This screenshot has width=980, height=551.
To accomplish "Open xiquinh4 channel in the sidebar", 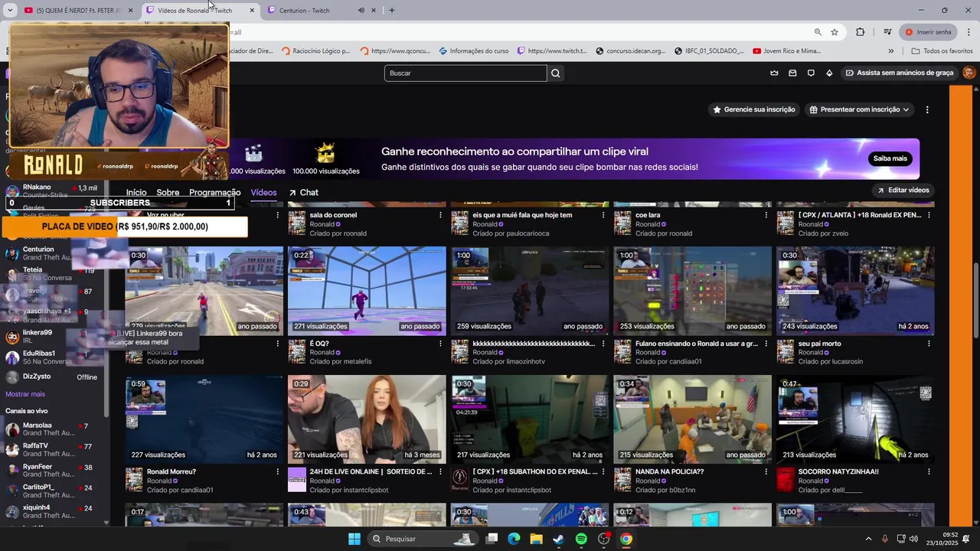I will coord(51,512).
